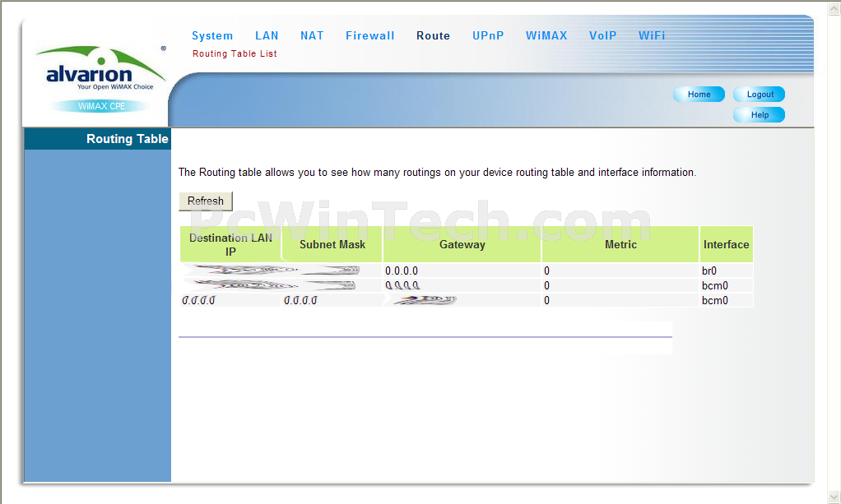
Task: Click the Interface column header
Action: pos(727,244)
